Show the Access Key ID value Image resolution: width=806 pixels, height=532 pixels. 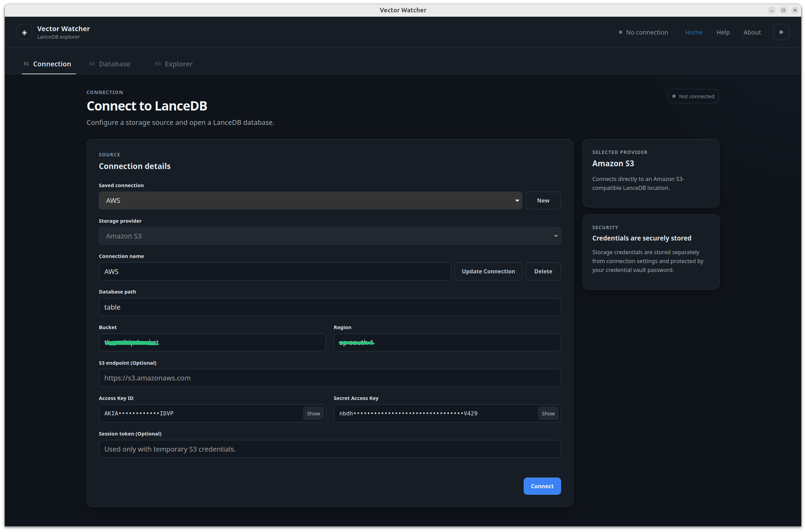pyautogui.click(x=313, y=414)
